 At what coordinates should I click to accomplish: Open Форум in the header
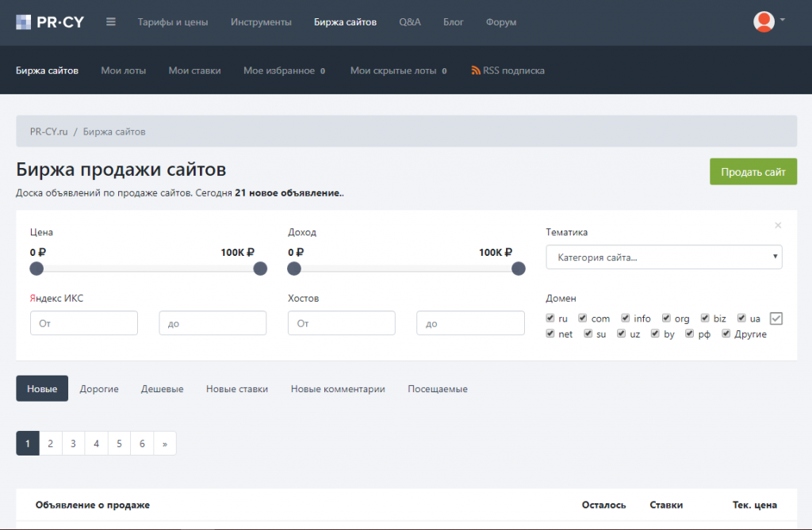click(x=501, y=22)
